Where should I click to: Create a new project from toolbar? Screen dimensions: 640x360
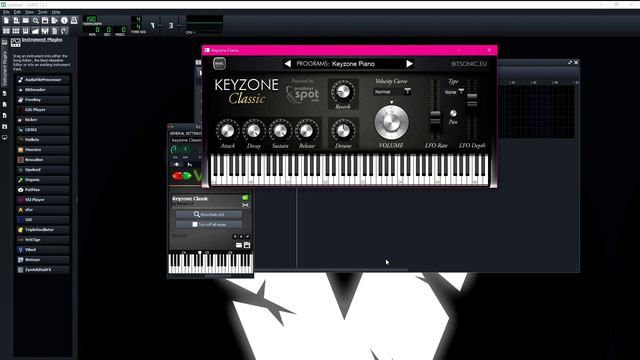(x=6, y=20)
